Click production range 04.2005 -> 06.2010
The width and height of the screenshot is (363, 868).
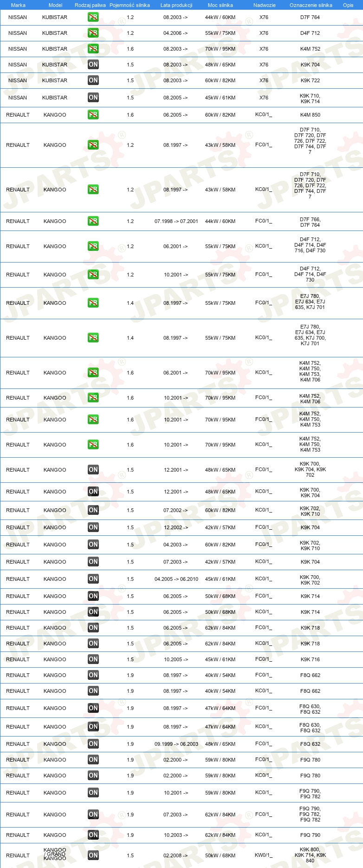pyautogui.click(x=176, y=579)
